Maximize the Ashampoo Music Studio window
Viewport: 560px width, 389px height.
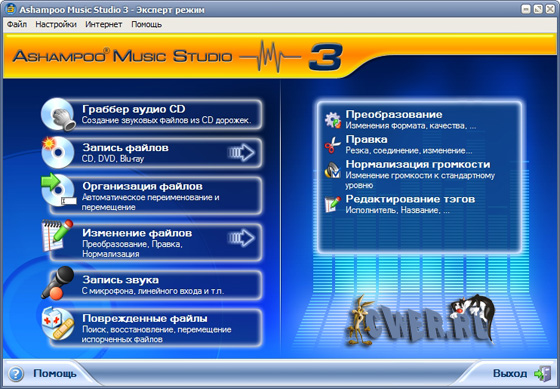coord(538,9)
